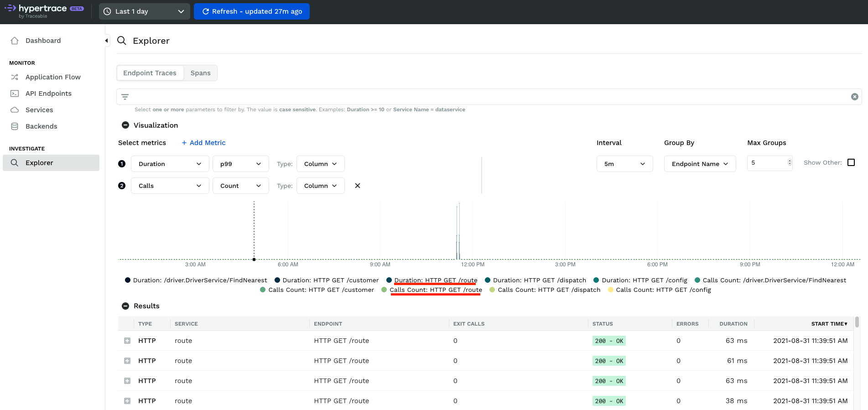
Task: Click the Backends database icon
Action: 15,126
